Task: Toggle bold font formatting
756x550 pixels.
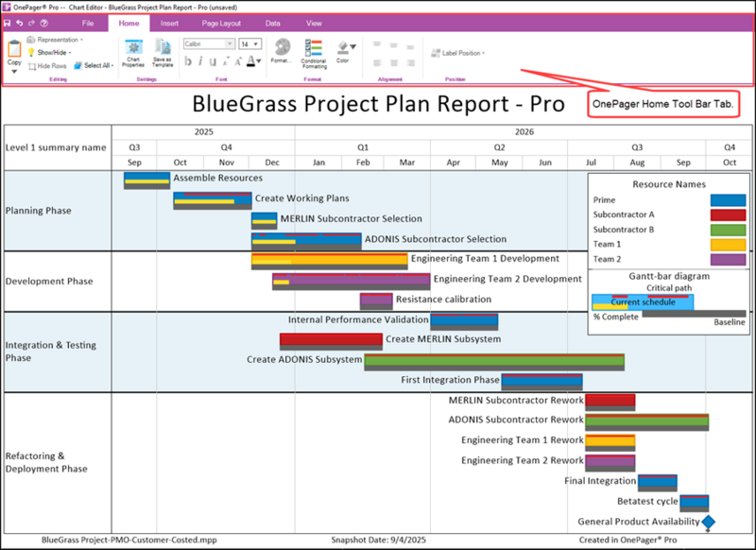Action: pyautogui.click(x=188, y=61)
